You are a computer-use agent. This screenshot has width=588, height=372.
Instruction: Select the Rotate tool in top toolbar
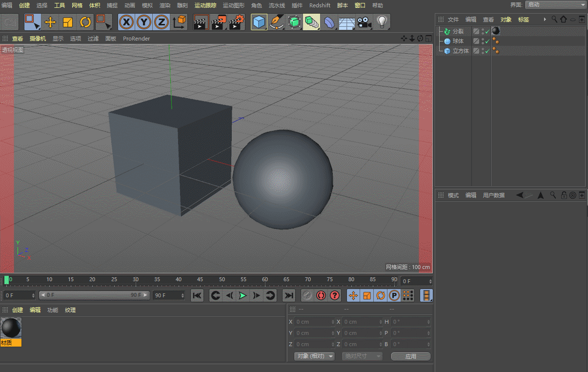pyautogui.click(x=85, y=22)
